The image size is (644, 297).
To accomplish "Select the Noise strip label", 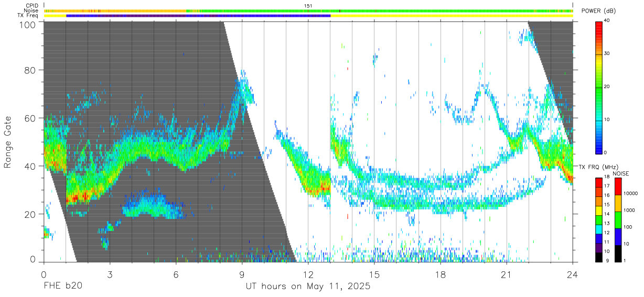I will [x=31, y=10].
